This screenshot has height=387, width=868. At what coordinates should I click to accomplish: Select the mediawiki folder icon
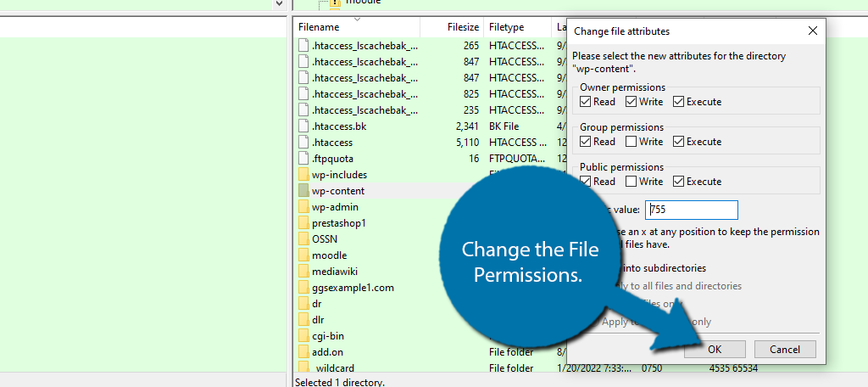[303, 272]
